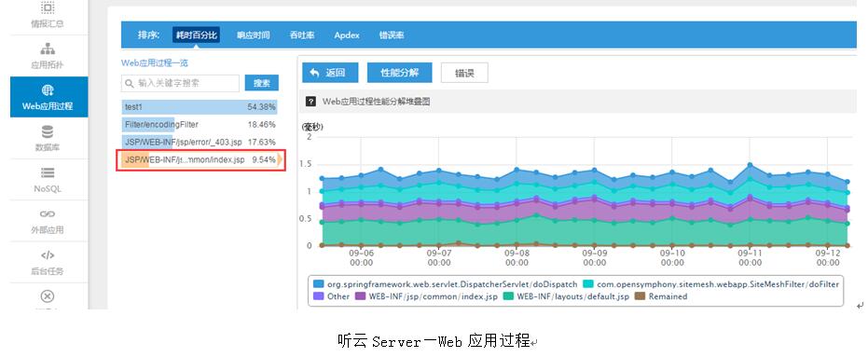
Task: Sort by 响应时间
Action: coord(253,34)
